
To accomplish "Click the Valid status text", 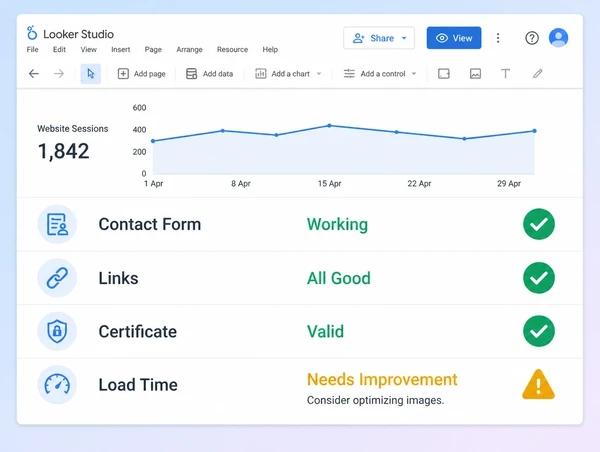I will tap(325, 331).
